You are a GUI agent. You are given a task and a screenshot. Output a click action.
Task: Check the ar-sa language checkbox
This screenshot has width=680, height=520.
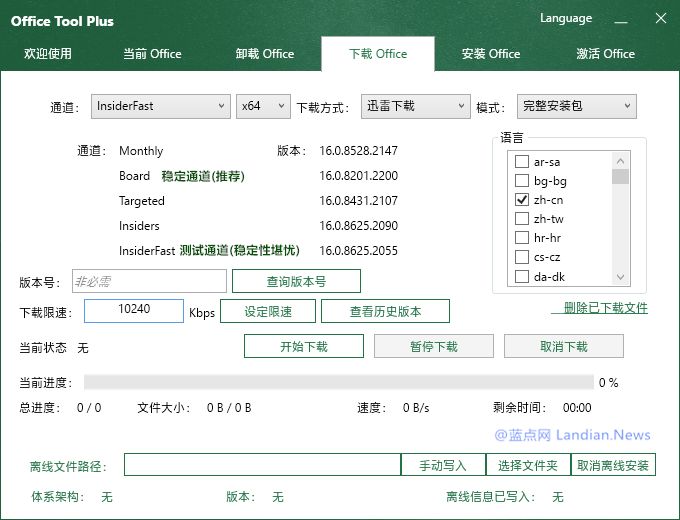click(x=522, y=161)
